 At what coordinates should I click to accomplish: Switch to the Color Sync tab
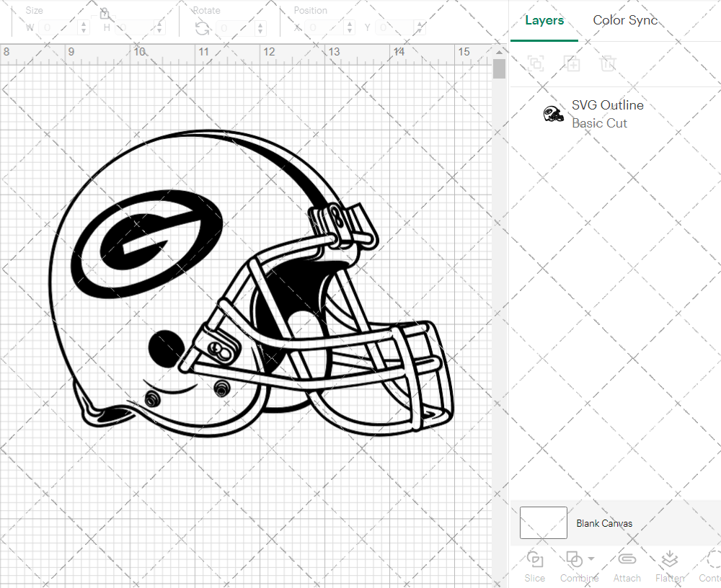[x=625, y=20]
